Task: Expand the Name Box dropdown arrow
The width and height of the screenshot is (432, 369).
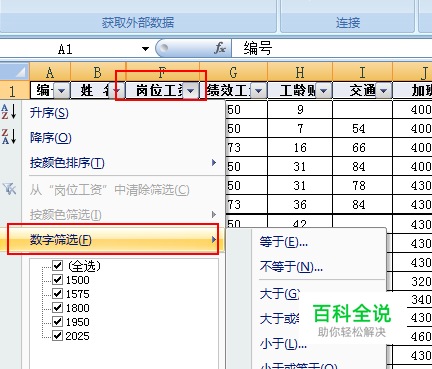Action: (x=145, y=49)
